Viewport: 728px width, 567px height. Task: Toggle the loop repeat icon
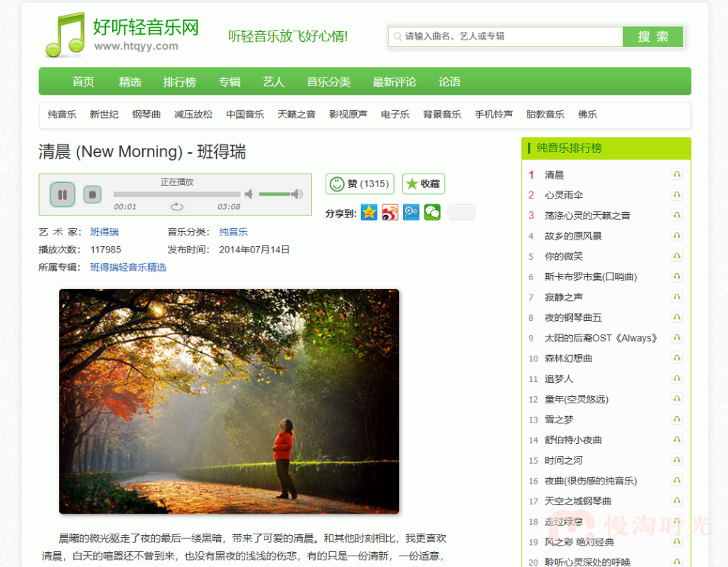[x=177, y=207]
